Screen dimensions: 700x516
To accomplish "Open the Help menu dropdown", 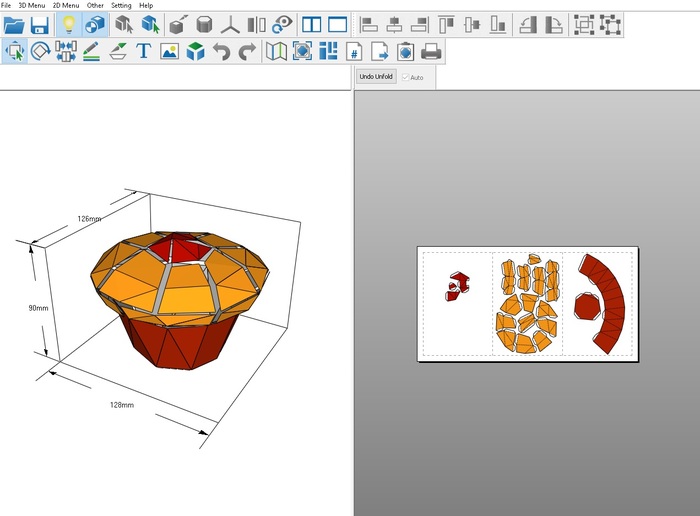I will 146,5.
